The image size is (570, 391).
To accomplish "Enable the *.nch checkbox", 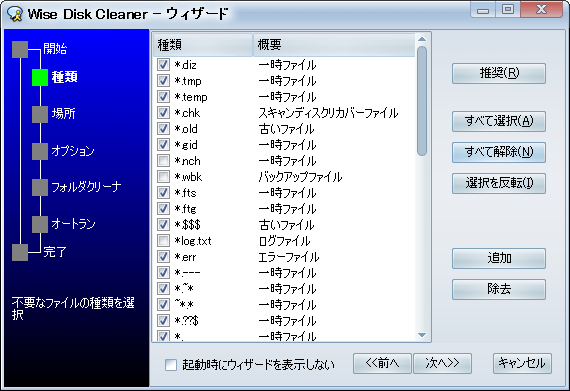I will 163,161.
